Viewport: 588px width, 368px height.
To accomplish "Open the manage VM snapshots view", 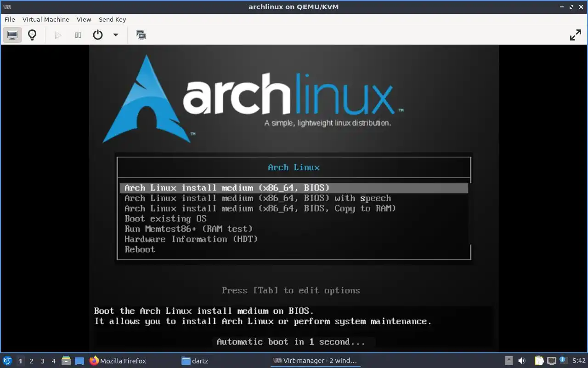I will [x=141, y=35].
